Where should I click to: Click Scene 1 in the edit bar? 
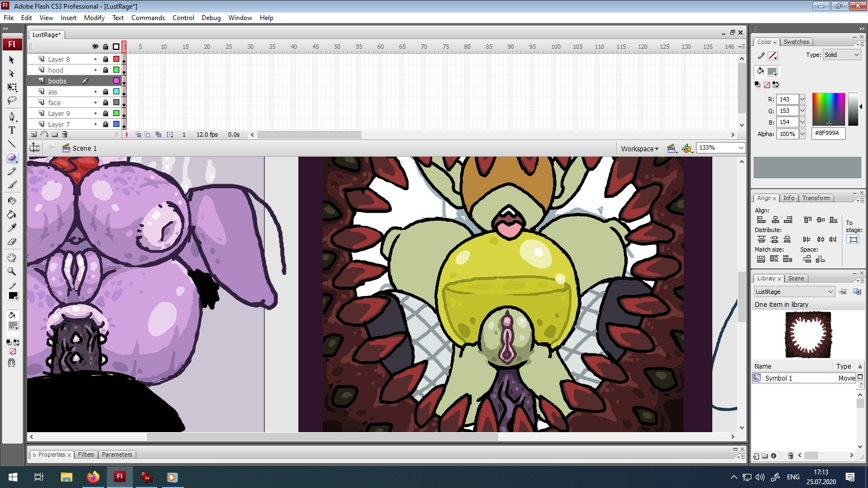pos(85,148)
